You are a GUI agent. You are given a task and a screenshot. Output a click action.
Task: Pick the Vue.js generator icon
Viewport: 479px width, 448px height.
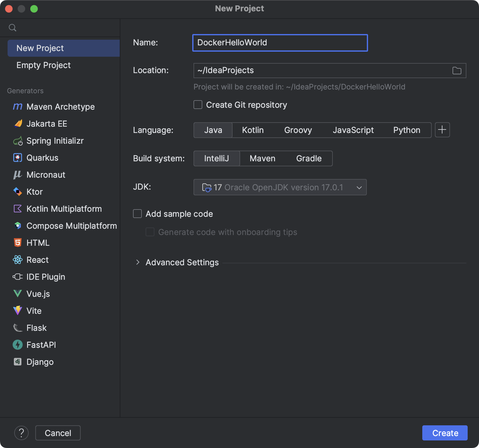[18, 294]
